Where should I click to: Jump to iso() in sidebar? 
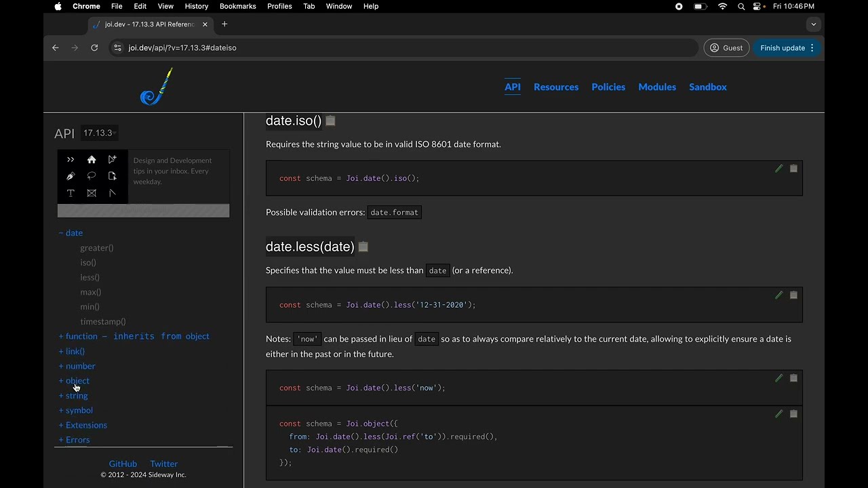pos(88,262)
